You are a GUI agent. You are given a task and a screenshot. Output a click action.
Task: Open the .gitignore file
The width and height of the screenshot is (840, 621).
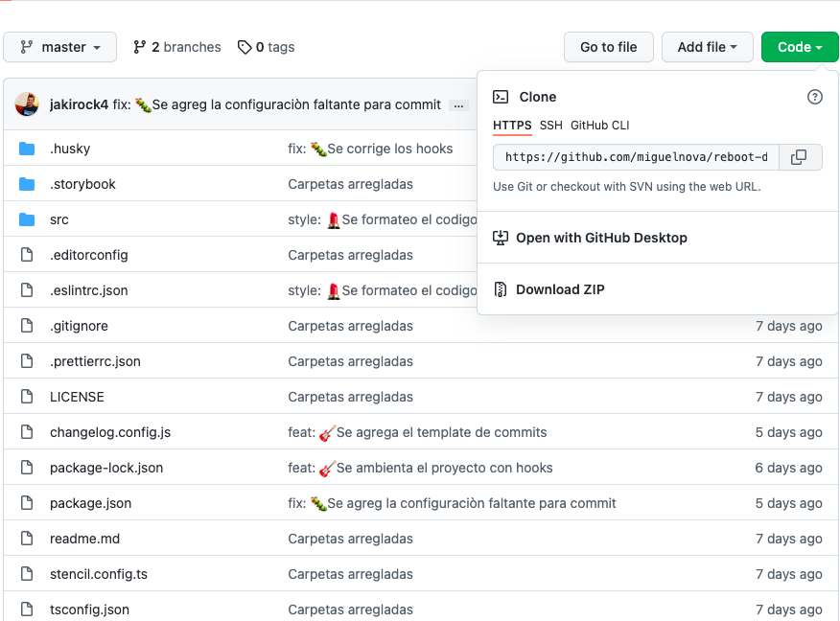point(79,326)
